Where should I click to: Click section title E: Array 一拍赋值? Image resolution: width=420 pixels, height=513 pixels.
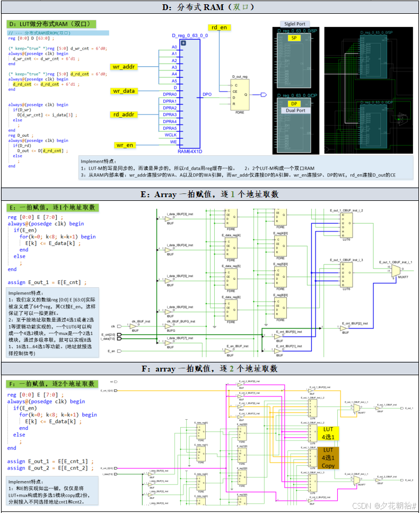tap(209, 194)
